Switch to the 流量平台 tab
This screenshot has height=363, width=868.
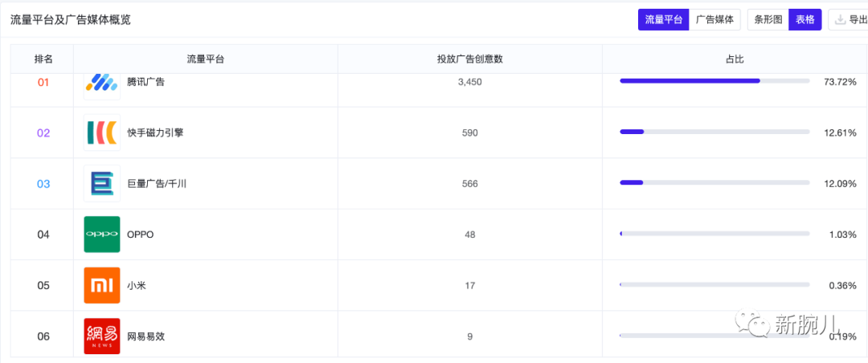pyautogui.click(x=663, y=20)
